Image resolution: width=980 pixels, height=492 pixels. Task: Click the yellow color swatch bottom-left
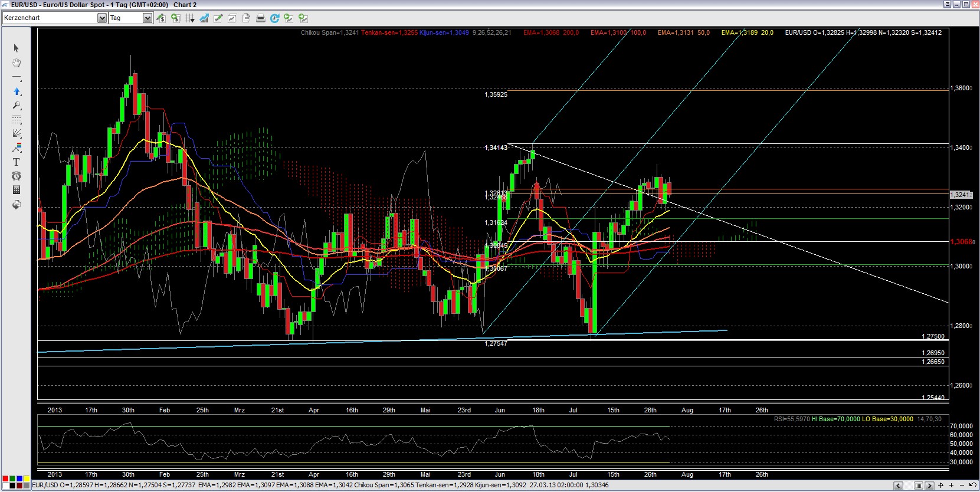click(x=27, y=478)
